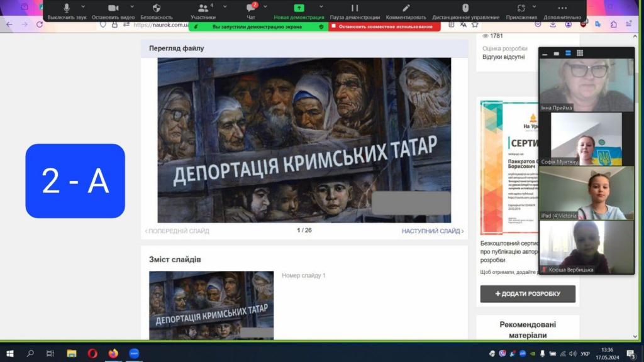The image size is (644, 362).
Task: Expand Приложения options arrow
Action: [535, 6]
